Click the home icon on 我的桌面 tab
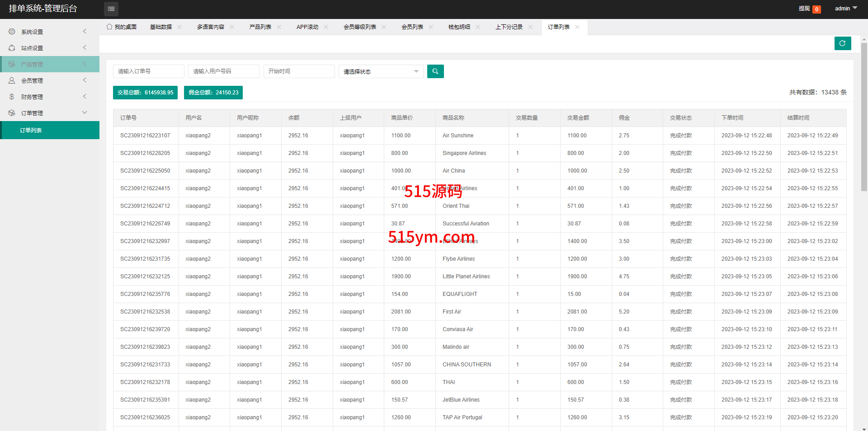Image resolution: width=868 pixels, height=431 pixels. 109,27
